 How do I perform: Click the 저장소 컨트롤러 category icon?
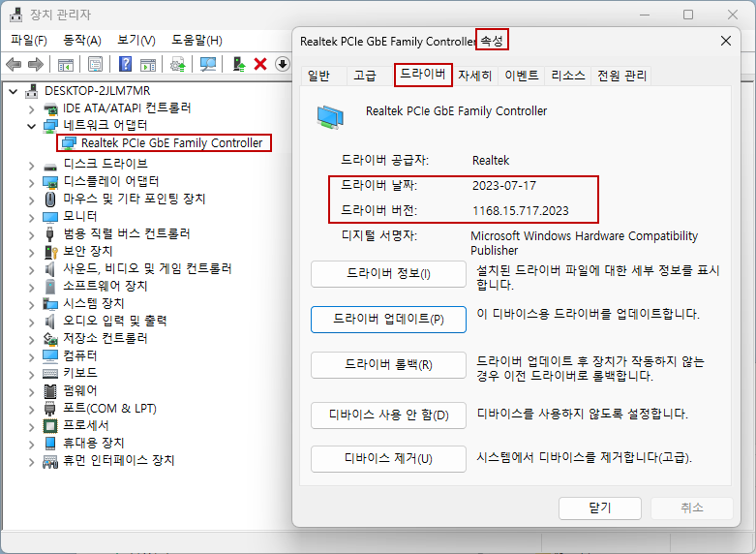[x=50, y=339]
